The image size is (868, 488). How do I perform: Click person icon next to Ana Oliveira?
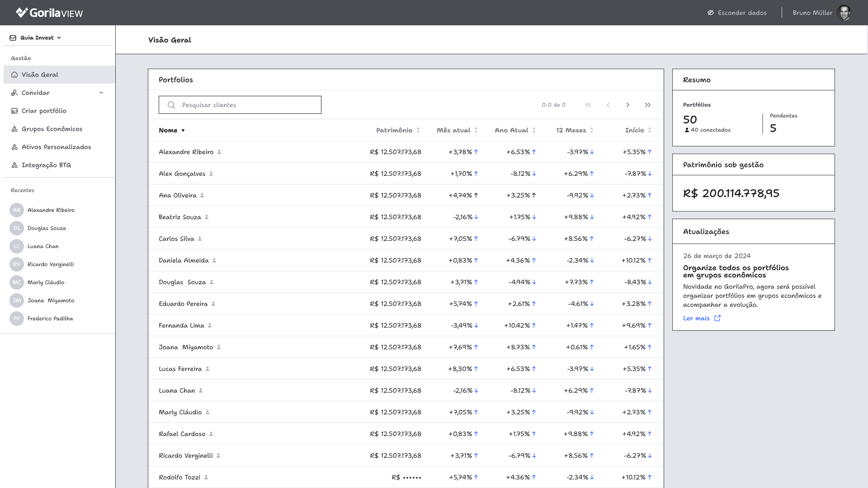[x=202, y=195]
